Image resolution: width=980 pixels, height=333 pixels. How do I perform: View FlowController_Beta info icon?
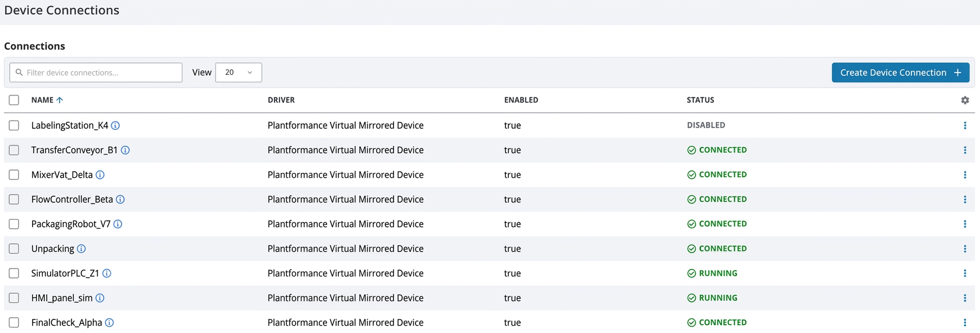click(x=120, y=199)
